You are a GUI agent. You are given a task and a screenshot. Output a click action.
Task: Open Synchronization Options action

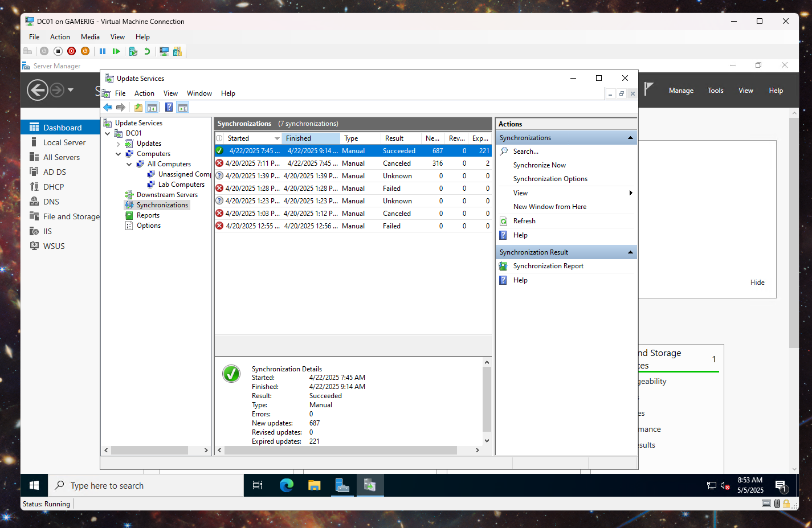550,179
